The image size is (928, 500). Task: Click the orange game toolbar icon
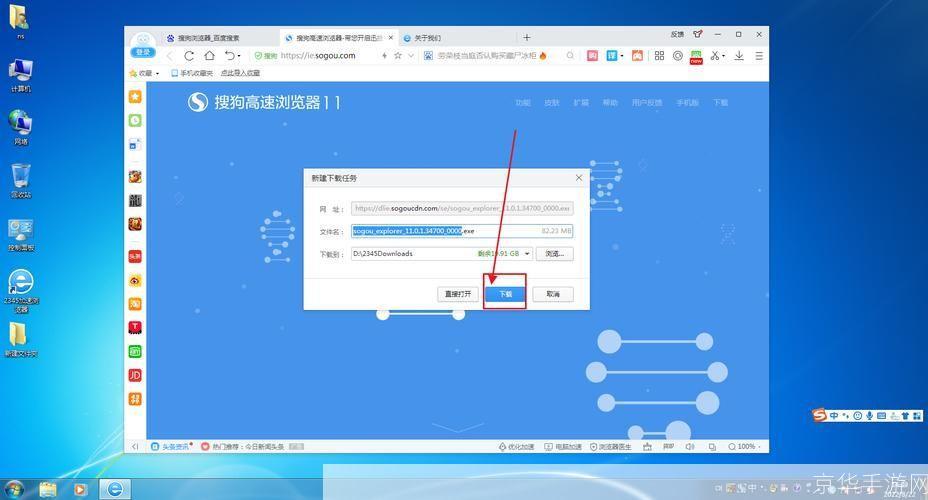[637, 56]
